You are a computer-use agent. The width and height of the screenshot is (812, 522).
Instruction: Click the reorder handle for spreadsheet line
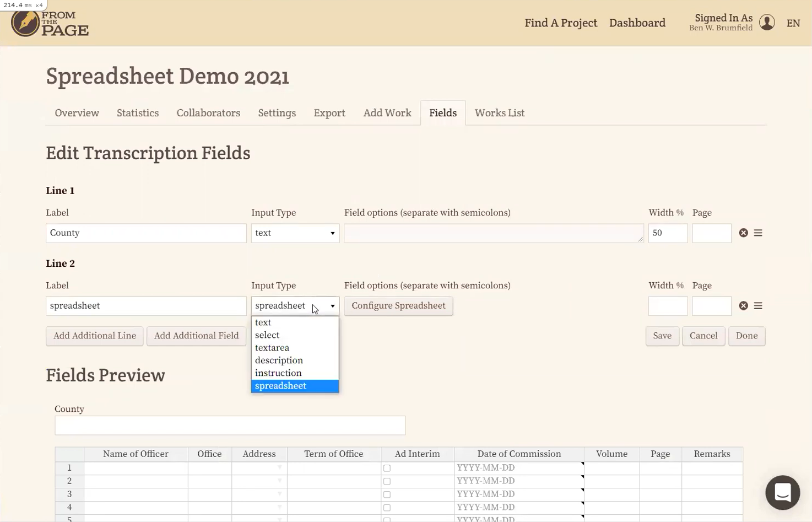758,306
